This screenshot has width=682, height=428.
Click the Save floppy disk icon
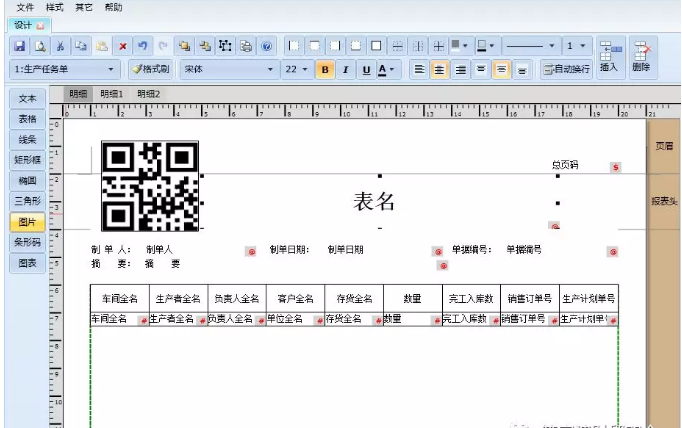(20, 46)
